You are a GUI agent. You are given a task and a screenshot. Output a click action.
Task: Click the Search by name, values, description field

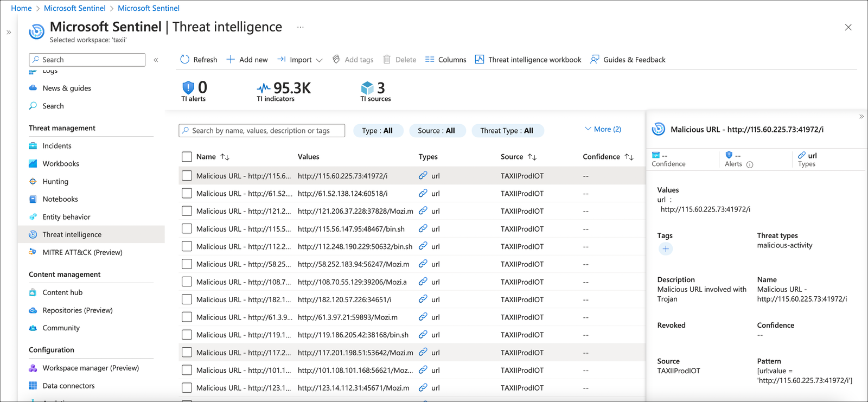[x=262, y=131]
